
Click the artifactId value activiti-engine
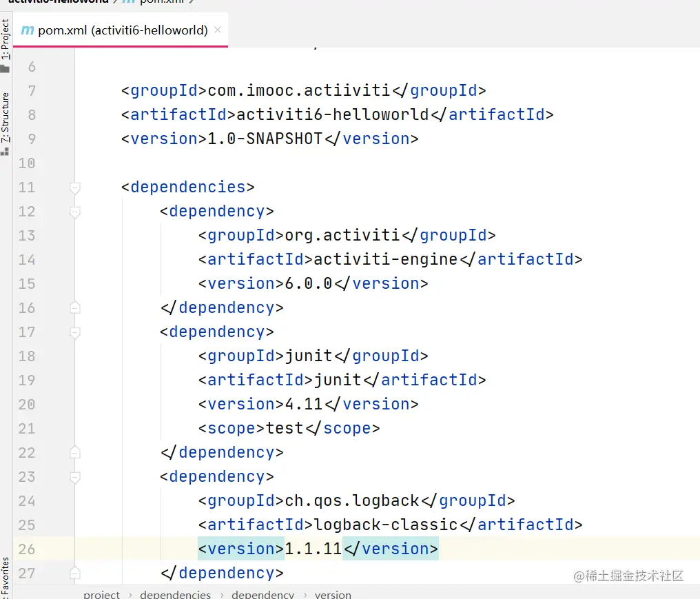pyautogui.click(x=386, y=260)
